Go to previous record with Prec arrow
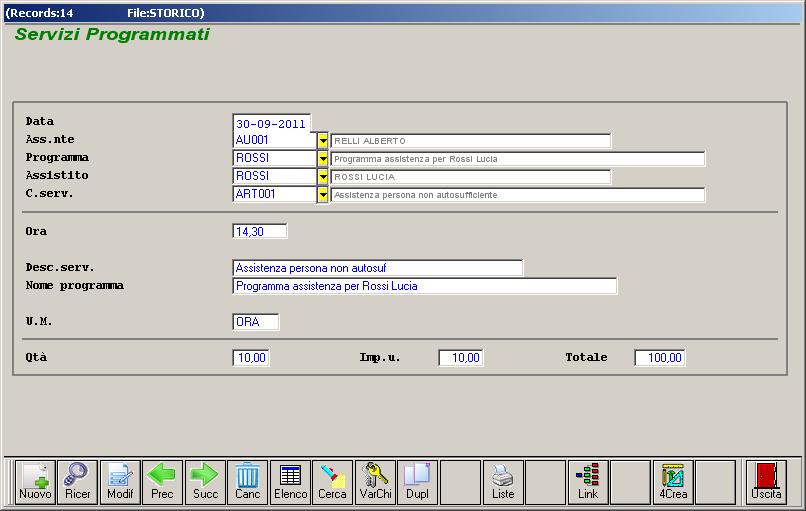Screen dimensions: 806x511 162,482
